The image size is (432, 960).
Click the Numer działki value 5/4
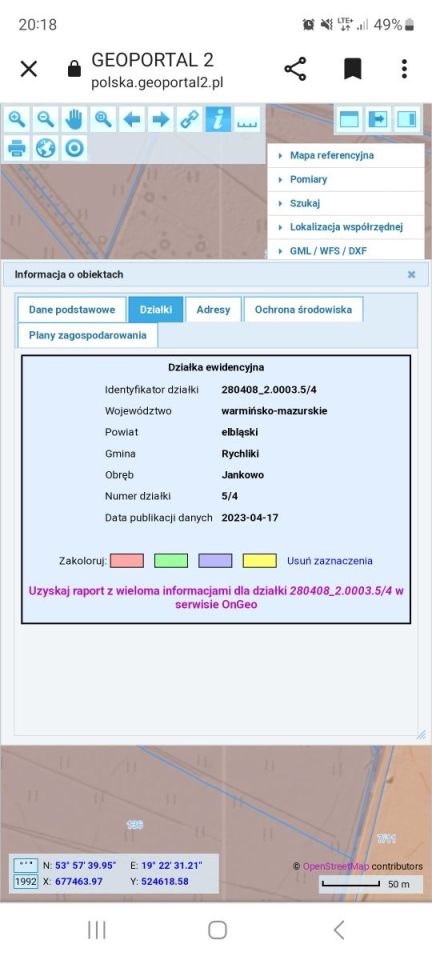tap(229, 497)
